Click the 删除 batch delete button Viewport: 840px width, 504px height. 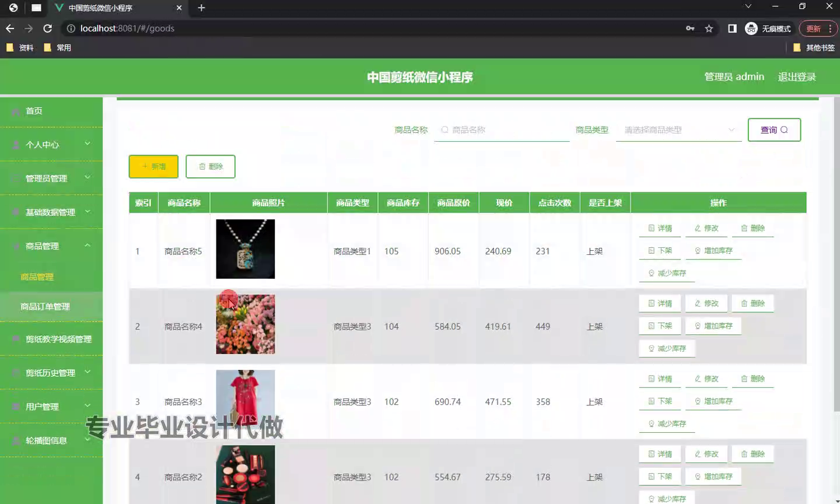pyautogui.click(x=211, y=166)
